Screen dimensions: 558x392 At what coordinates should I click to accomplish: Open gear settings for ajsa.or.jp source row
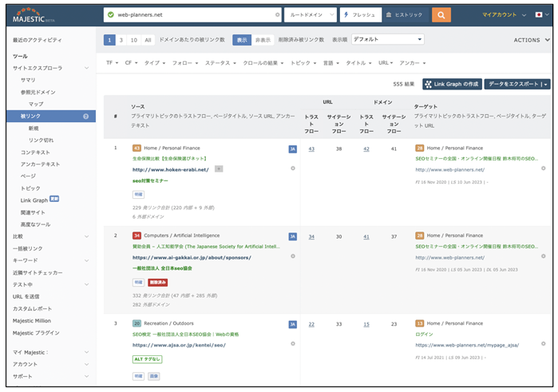tap(293, 344)
